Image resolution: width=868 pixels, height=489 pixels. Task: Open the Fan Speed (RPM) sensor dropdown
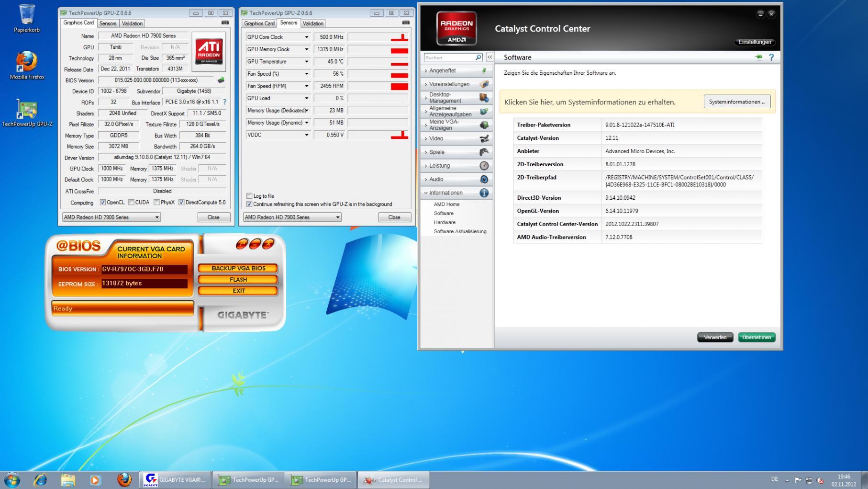(307, 86)
